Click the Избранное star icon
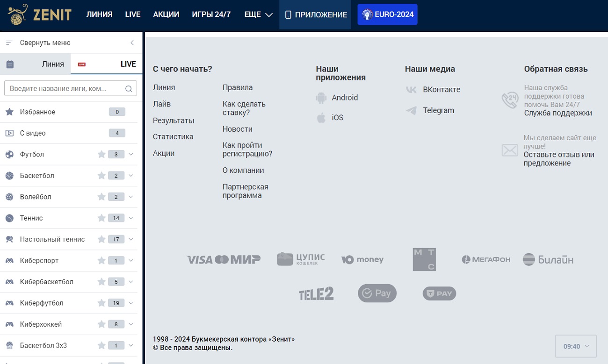 [x=9, y=112]
